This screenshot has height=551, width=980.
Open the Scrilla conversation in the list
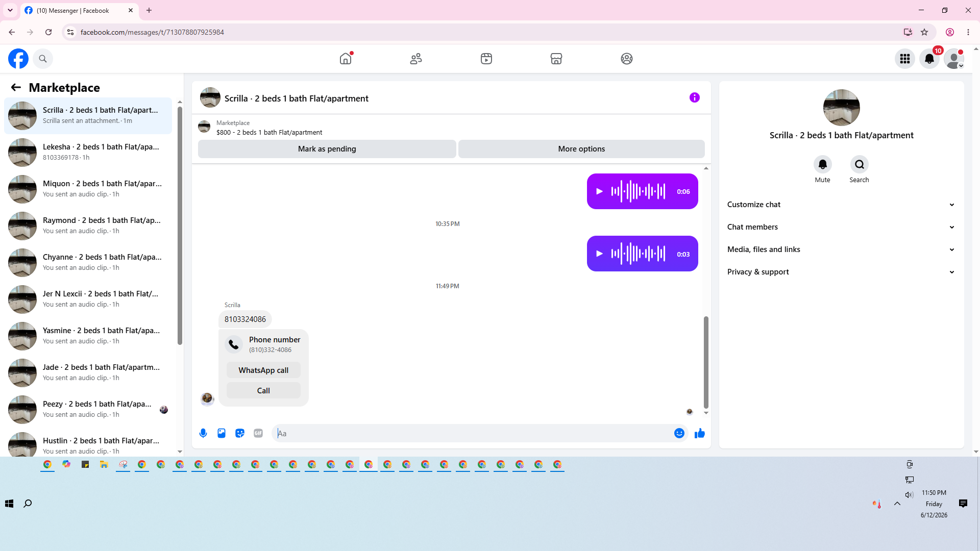click(x=88, y=116)
